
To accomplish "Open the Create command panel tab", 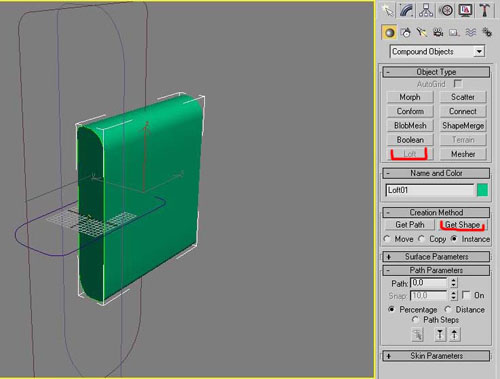I will 389,10.
